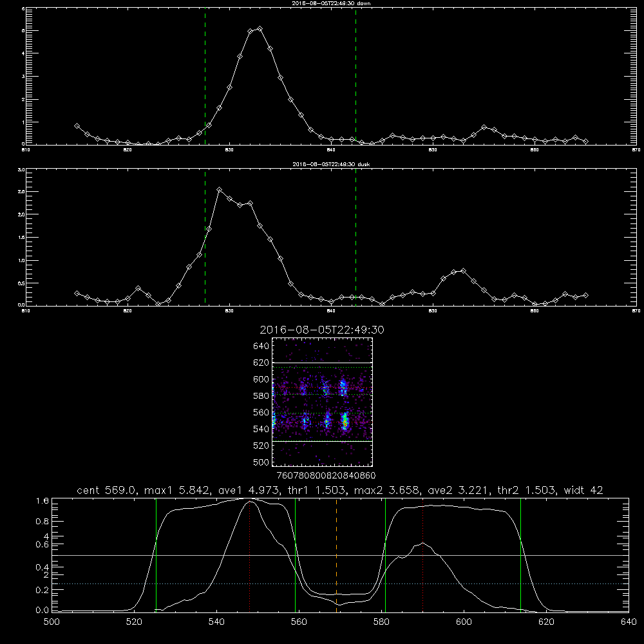The image size is (644, 644).
Task: Click the highest diamond point of the dawn curve
Action: pyautogui.click(x=260, y=29)
